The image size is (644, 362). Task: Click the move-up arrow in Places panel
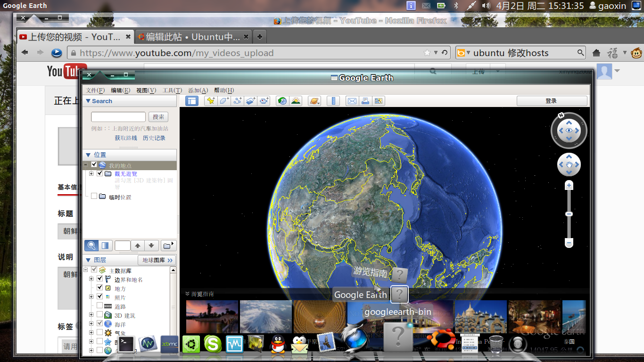coord(137,246)
